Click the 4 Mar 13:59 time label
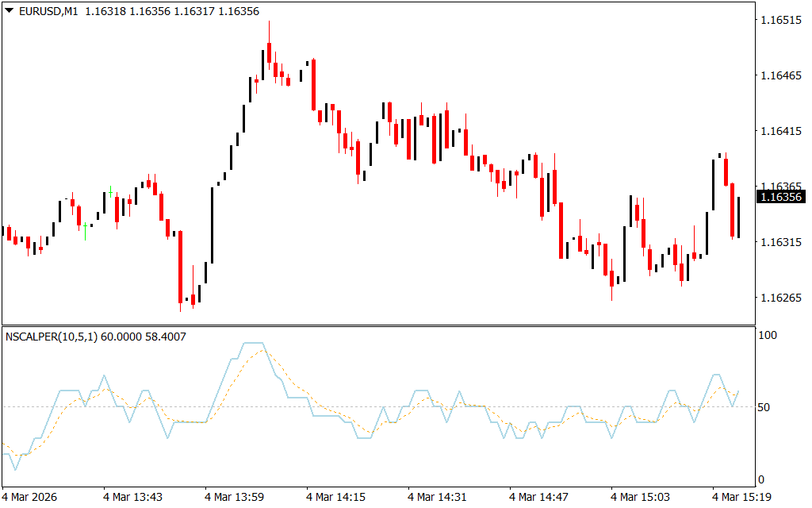The width and height of the screenshot is (812, 508). pyautogui.click(x=234, y=497)
